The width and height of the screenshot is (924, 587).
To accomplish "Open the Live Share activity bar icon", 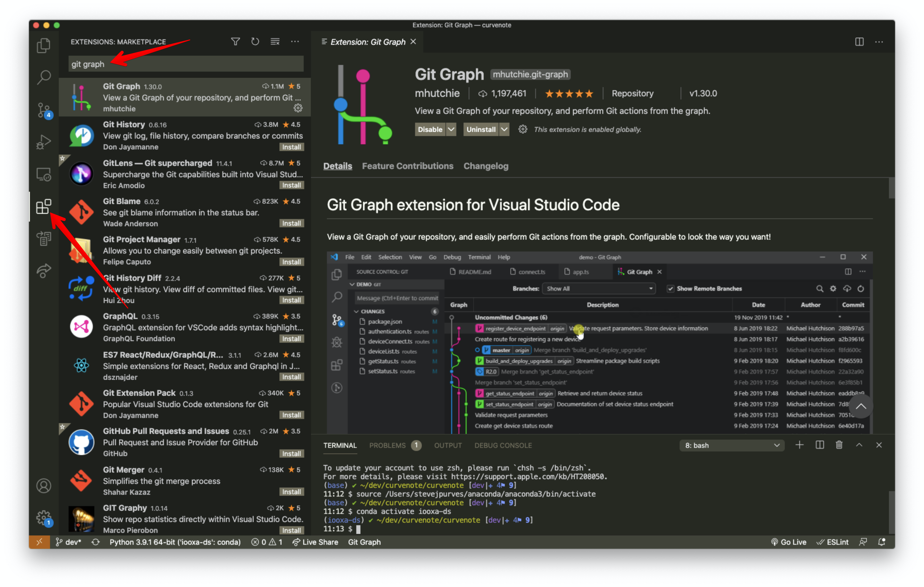I will 44,271.
